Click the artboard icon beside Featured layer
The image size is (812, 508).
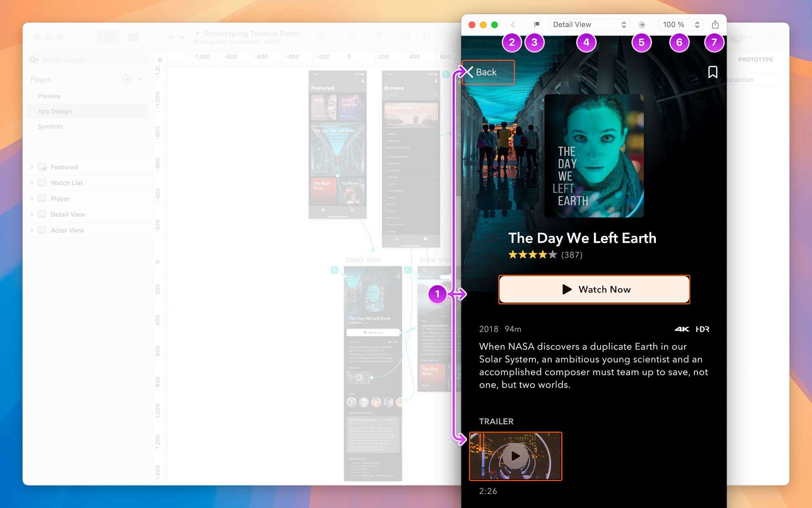coord(42,167)
